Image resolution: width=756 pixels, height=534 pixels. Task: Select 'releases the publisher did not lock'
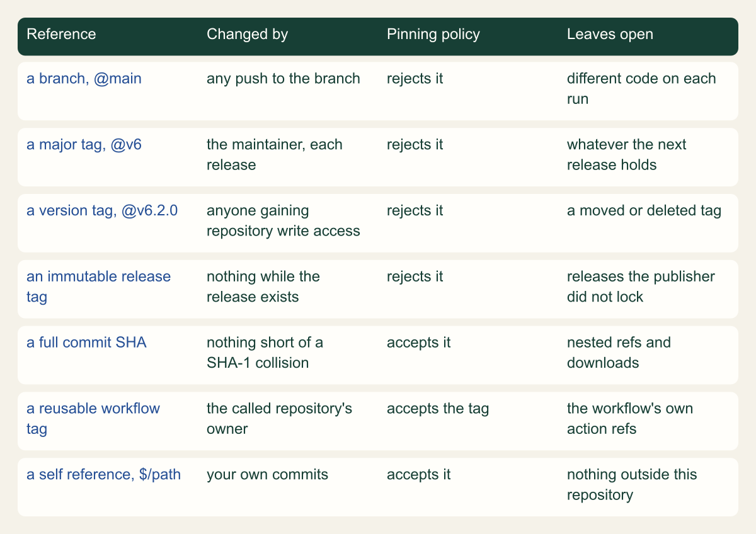coord(641,286)
